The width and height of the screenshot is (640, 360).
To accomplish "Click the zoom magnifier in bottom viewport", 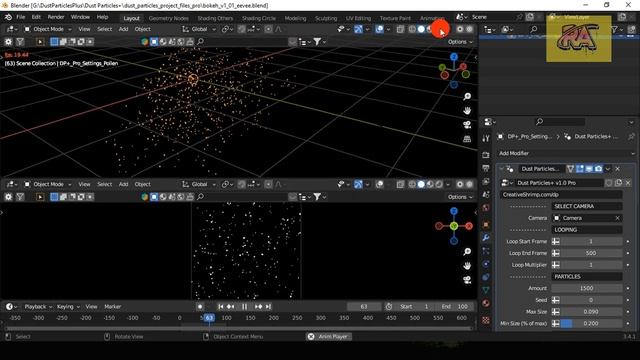I will [467, 251].
